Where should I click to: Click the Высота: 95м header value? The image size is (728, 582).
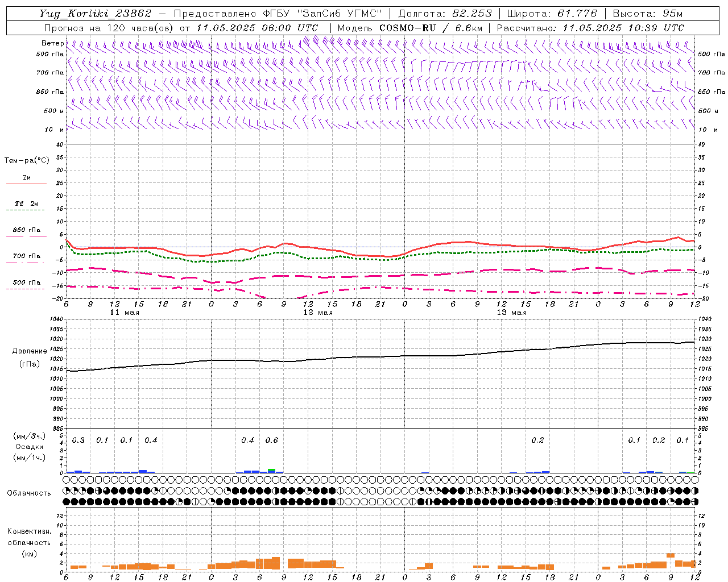[x=647, y=14]
